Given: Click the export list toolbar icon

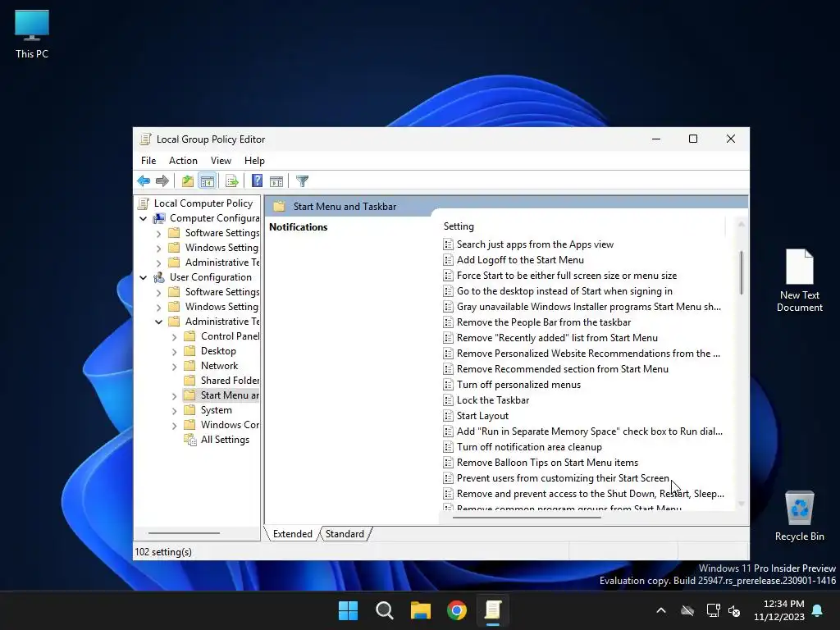Looking at the screenshot, I should (x=232, y=181).
